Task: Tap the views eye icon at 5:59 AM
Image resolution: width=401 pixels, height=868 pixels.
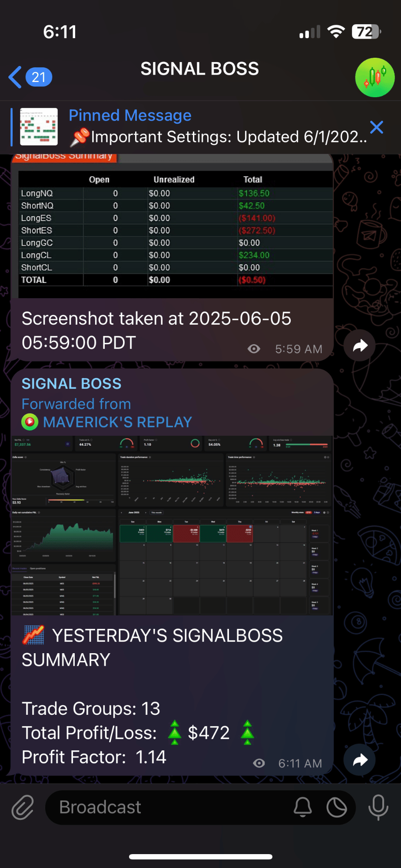Action: click(254, 349)
